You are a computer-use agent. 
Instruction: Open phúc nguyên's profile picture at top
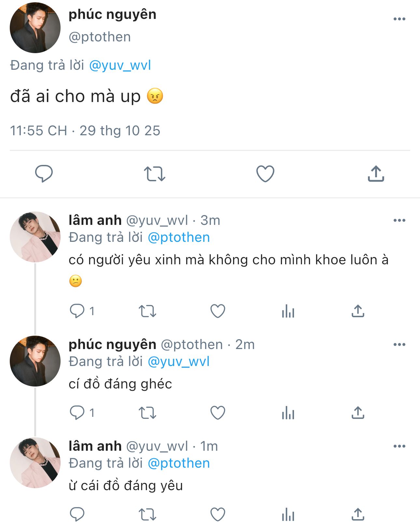coord(35,28)
